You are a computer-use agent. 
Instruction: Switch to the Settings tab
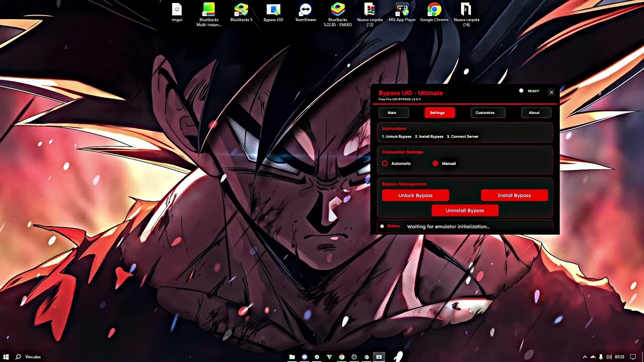(440, 113)
